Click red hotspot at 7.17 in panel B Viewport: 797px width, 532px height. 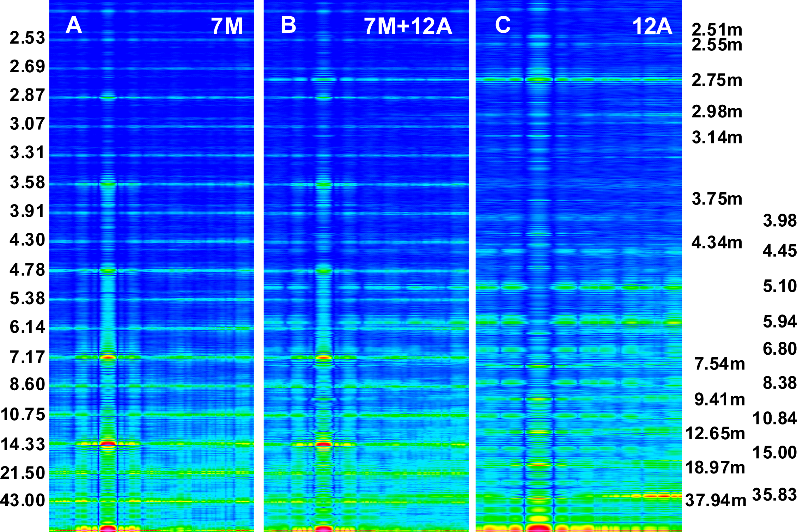point(323,357)
